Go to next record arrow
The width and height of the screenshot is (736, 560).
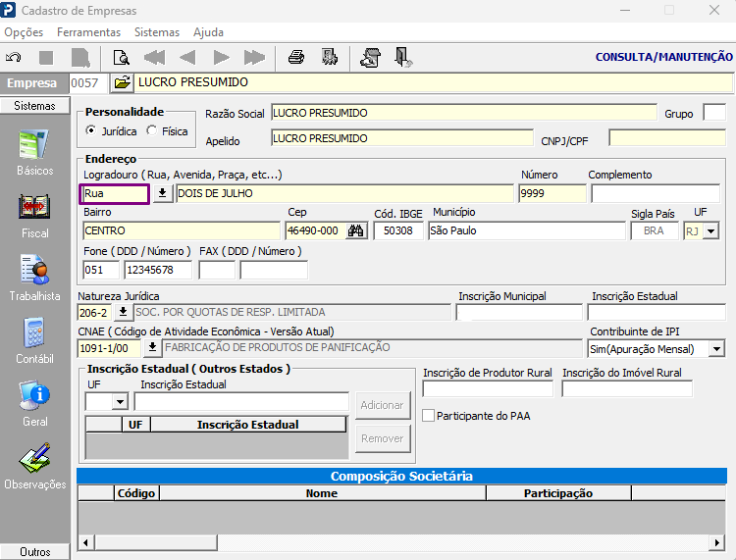point(221,58)
